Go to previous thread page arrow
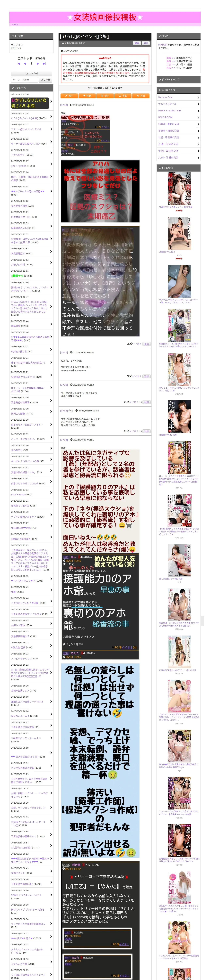Image resolution: width=210 pixels, height=980 pixels. pos(25,64)
